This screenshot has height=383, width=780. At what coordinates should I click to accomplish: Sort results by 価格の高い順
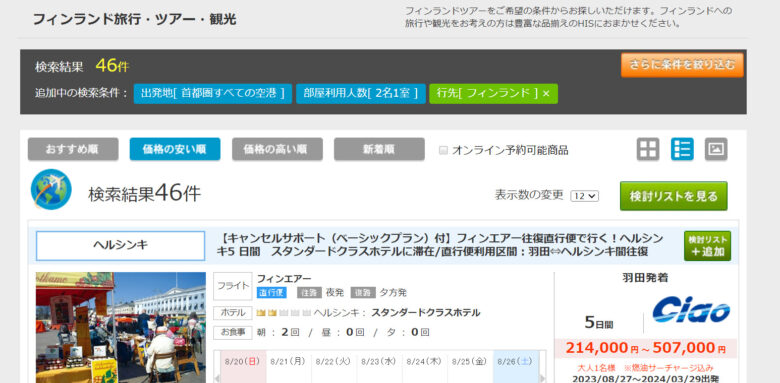277,149
